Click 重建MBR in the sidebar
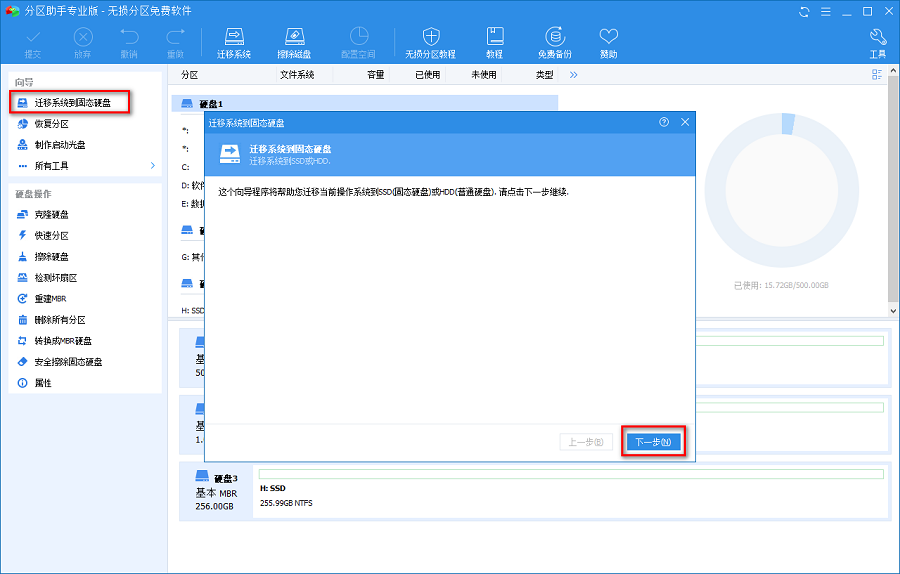This screenshot has width=900, height=574. [x=49, y=299]
